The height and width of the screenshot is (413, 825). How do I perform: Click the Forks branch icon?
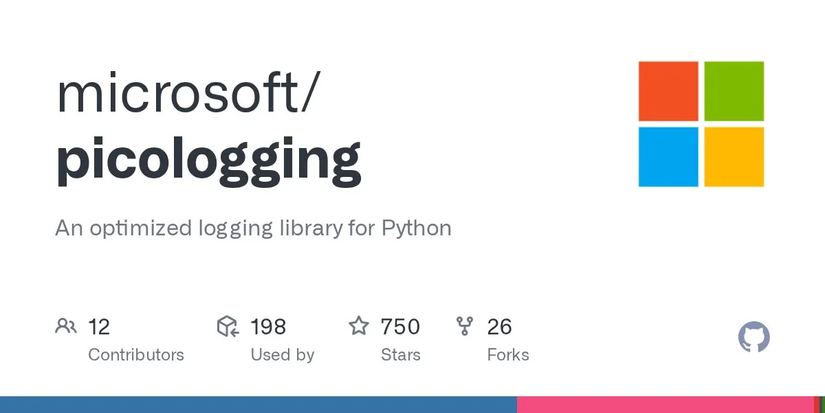pos(464,326)
